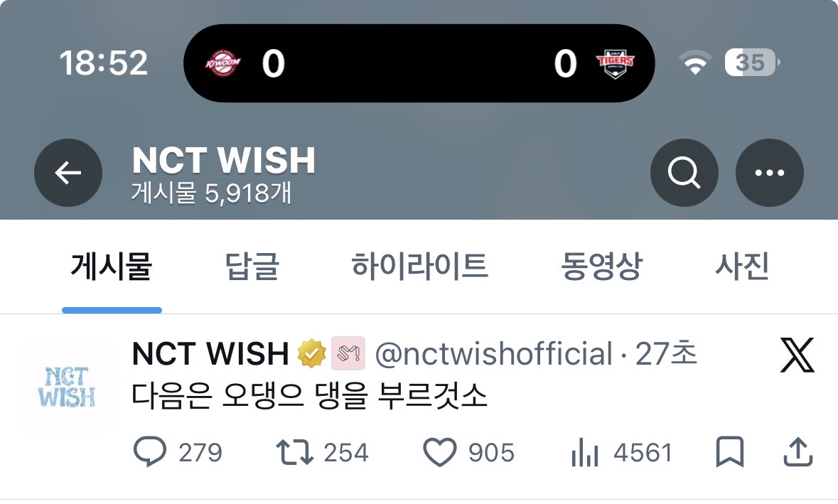This screenshot has height=504, width=838.
Task: Open the three-dots more options menu
Action: click(x=770, y=173)
